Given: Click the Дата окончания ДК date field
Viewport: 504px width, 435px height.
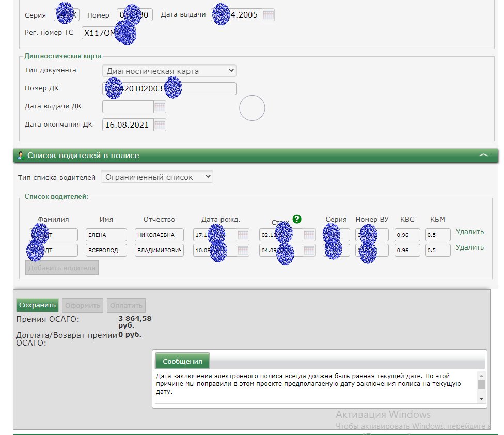Looking at the screenshot, I should [x=128, y=125].
